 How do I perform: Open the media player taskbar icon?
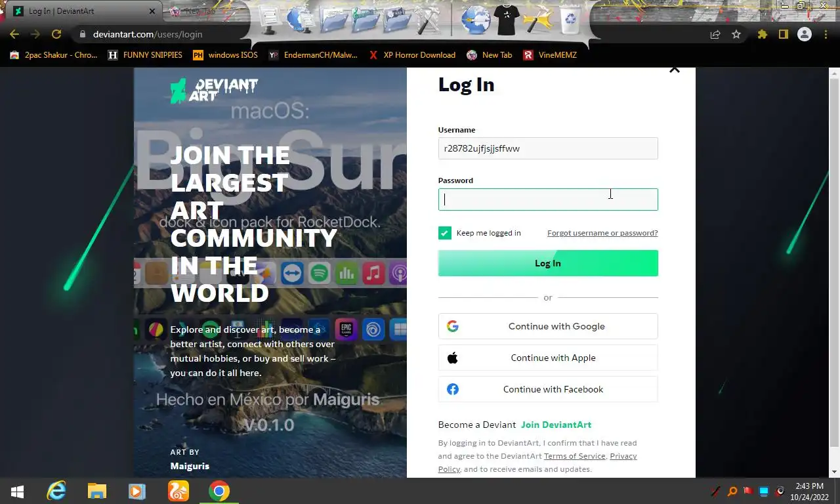(x=137, y=491)
